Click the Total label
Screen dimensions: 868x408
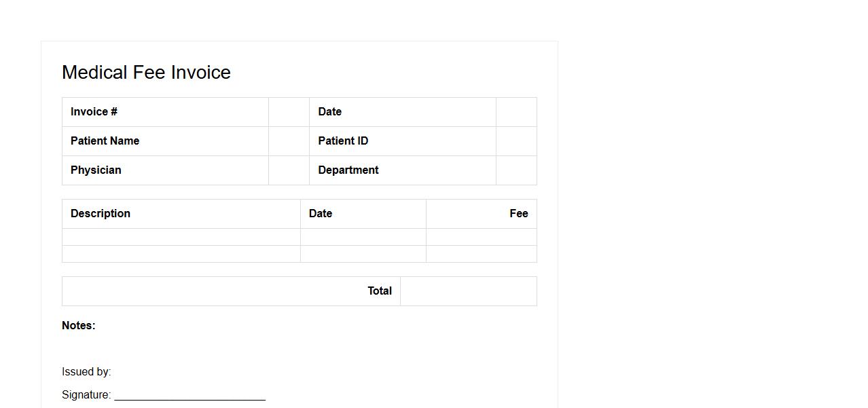380,291
